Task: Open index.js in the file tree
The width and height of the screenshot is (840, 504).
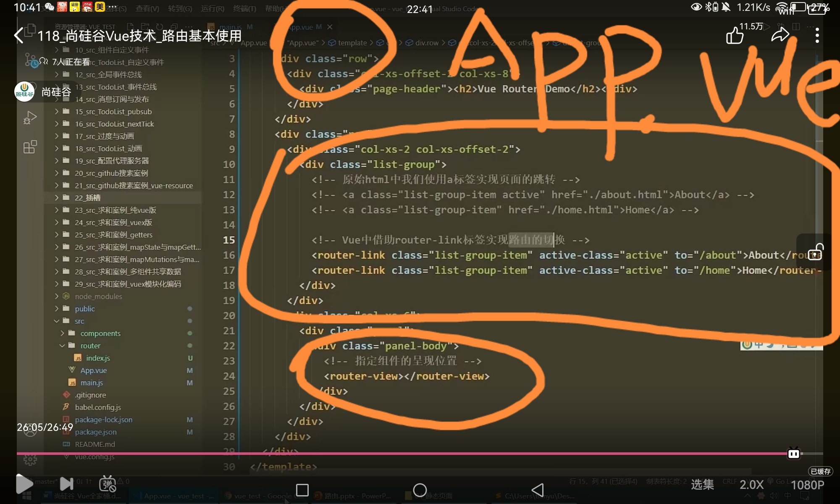Action: 98,358
